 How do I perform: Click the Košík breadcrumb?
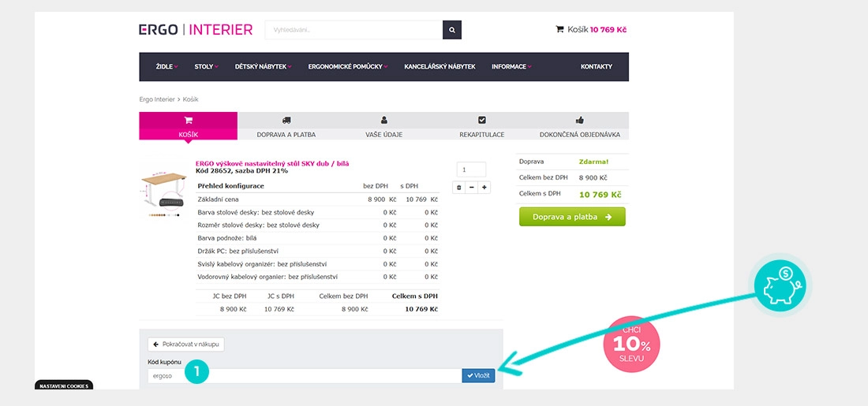[190, 99]
